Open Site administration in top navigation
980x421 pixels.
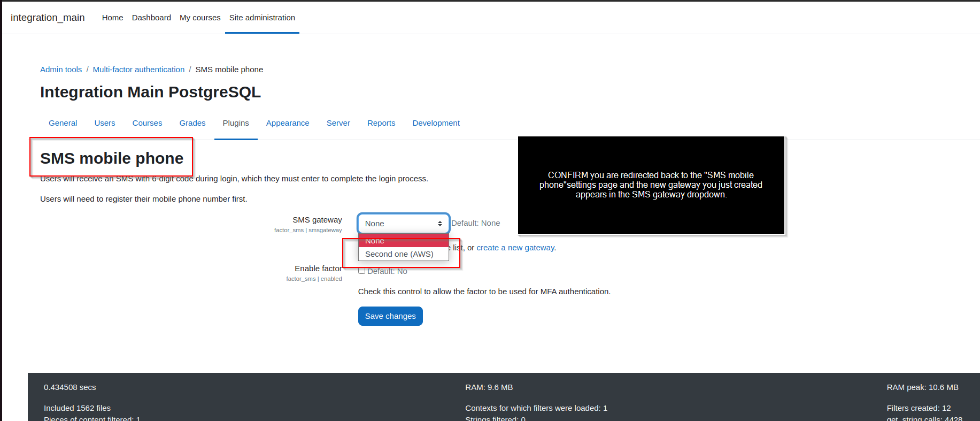pos(262,18)
